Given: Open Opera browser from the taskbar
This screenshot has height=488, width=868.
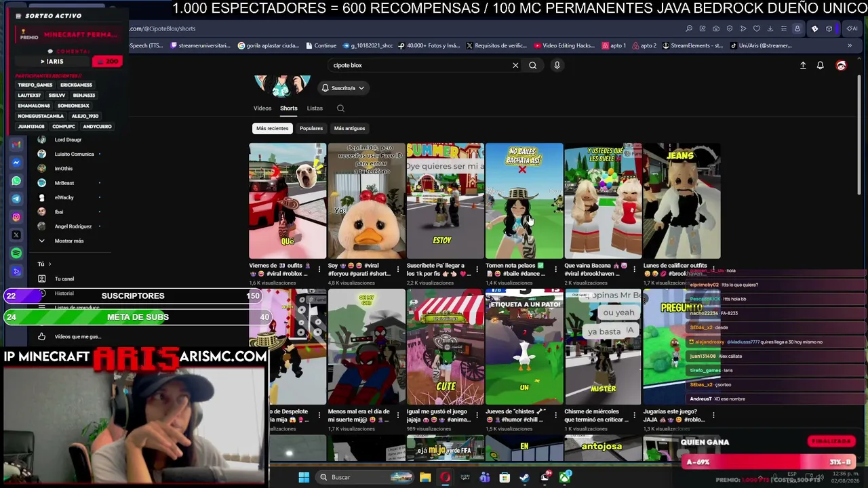Looking at the screenshot, I should 445,477.
